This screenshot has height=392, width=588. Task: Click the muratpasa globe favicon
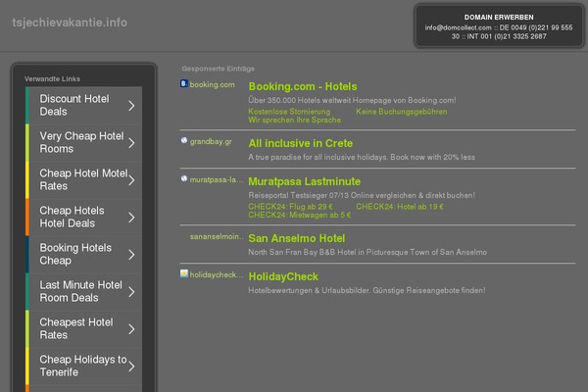(x=184, y=178)
